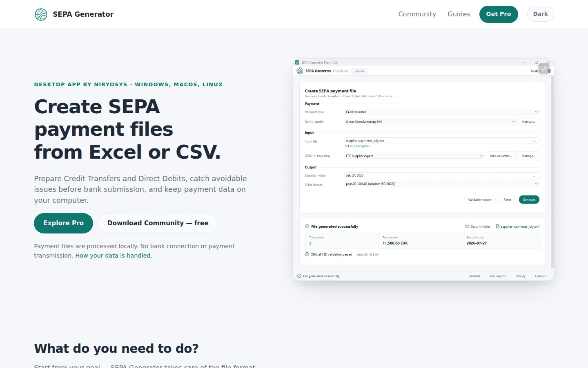Screen dimensions: 588x368
Task: Click the logo beside 'Pro Edition' in the app screenshot
Action: 300,71
